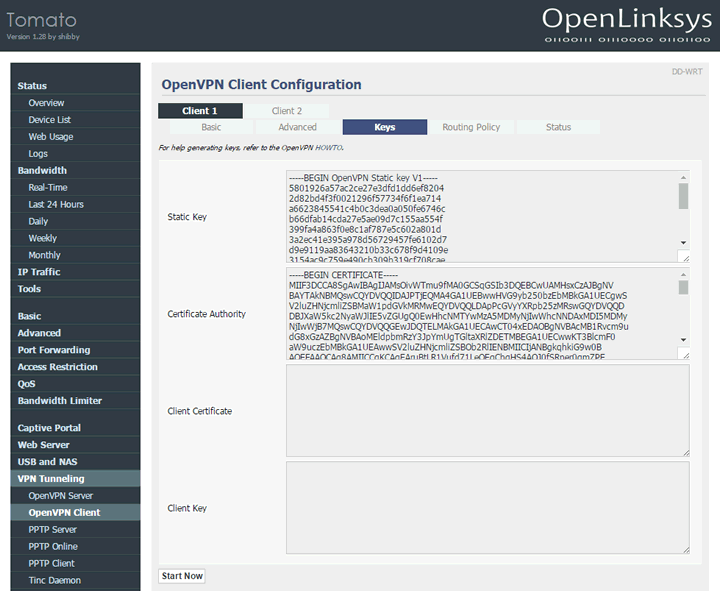Open the Bandwidth section
The width and height of the screenshot is (720, 591).
point(75,170)
